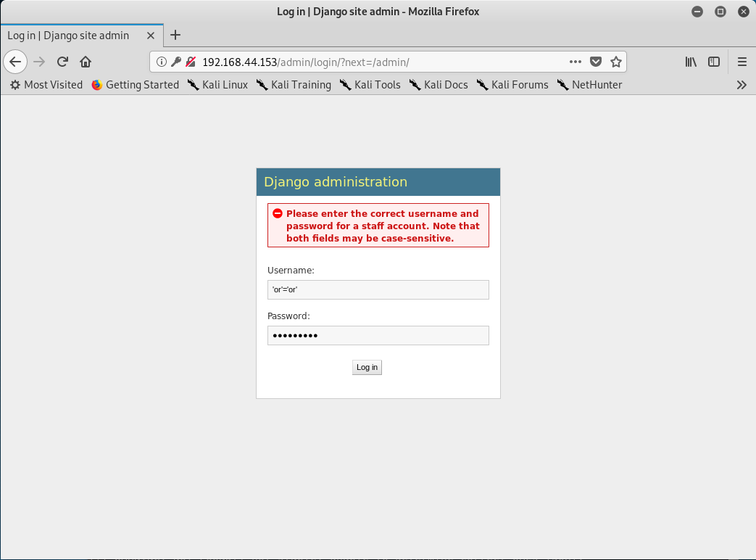The width and height of the screenshot is (756, 560).
Task: Open the Firefox hamburger menu
Action: (x=742, y=62)
